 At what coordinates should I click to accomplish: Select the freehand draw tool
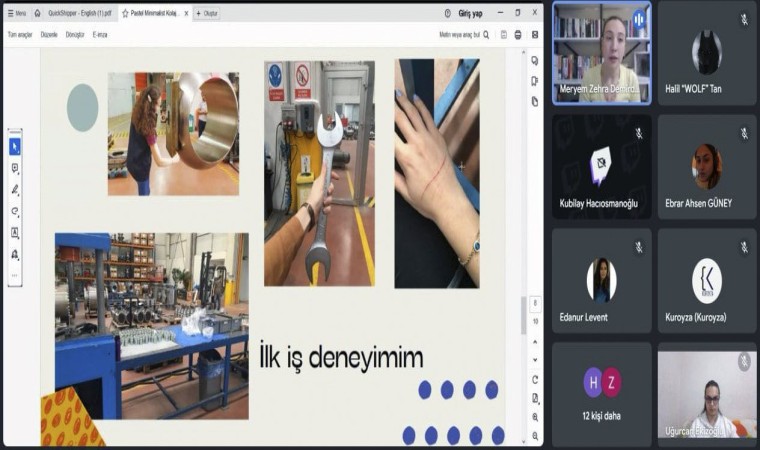click(x=14, y=211)
